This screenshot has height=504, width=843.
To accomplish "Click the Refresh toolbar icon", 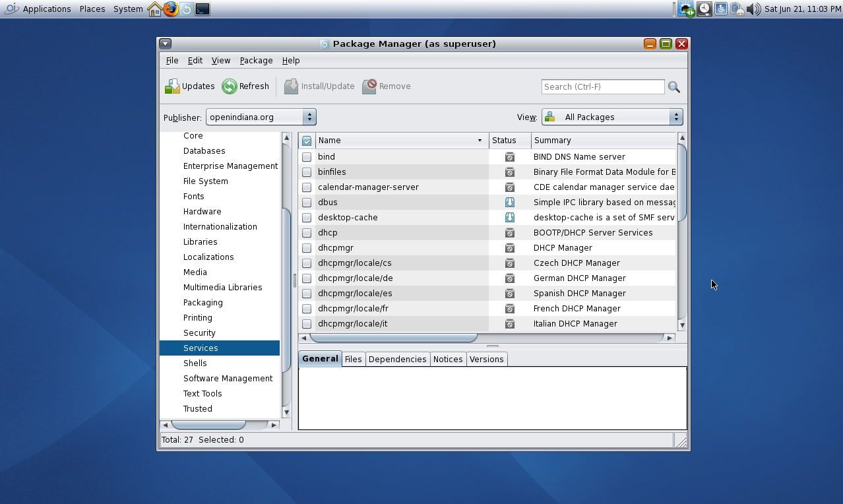I will [x=229, y=86].
